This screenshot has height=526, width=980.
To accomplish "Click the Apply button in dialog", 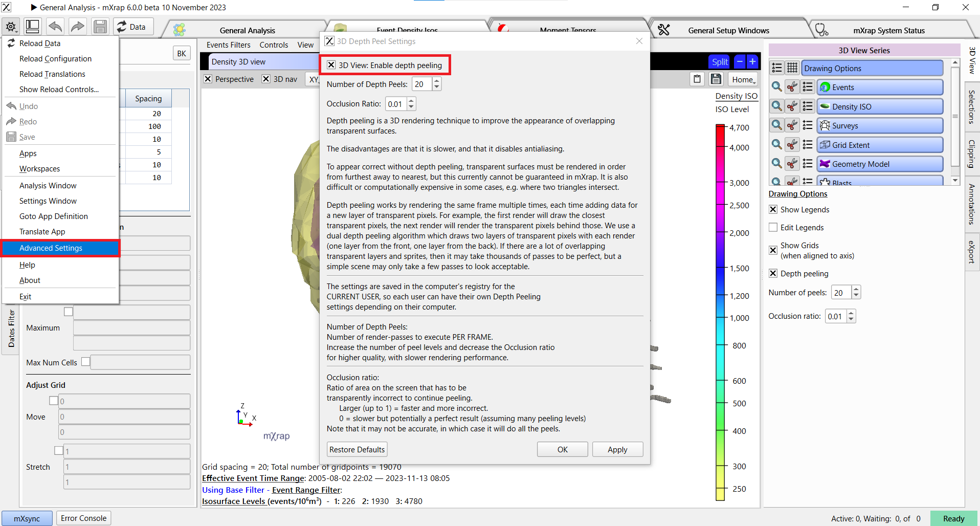I will coord(617,450).
